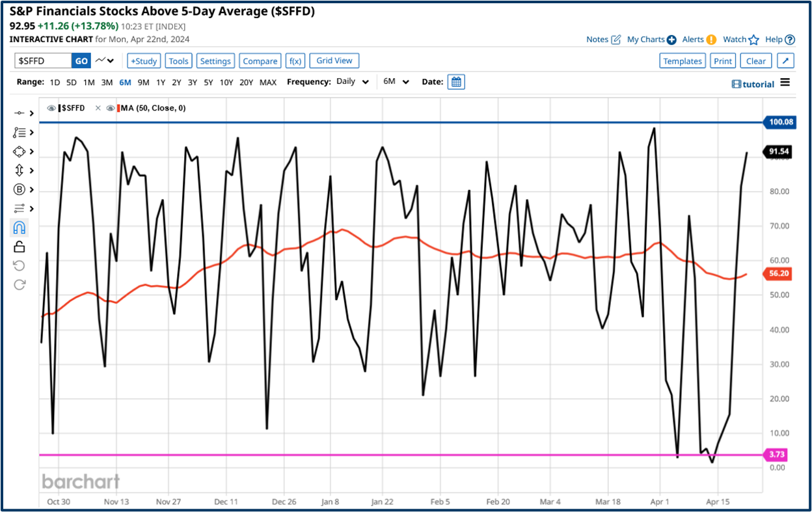Open the annotation line drawing tool
The width and height of the screenshot is (812, 512).
(20, 112)
